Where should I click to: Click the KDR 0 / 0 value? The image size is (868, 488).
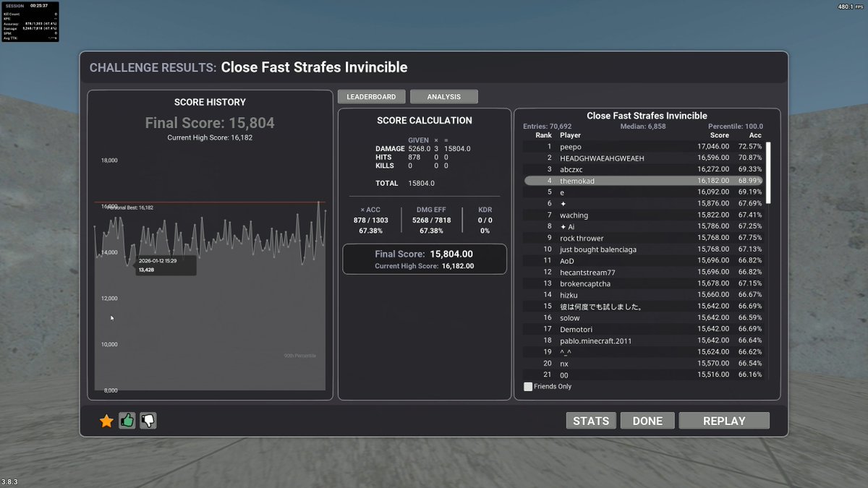point(485,220)
